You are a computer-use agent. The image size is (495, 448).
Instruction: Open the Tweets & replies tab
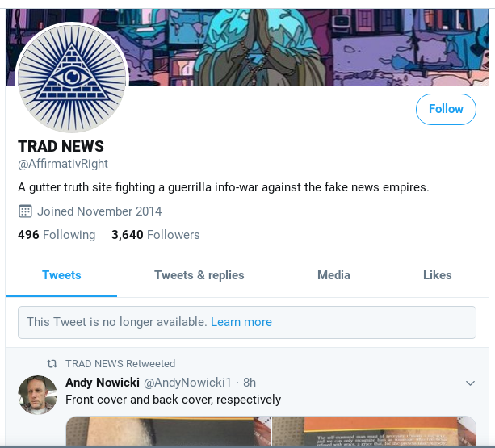tap(199, 275)
